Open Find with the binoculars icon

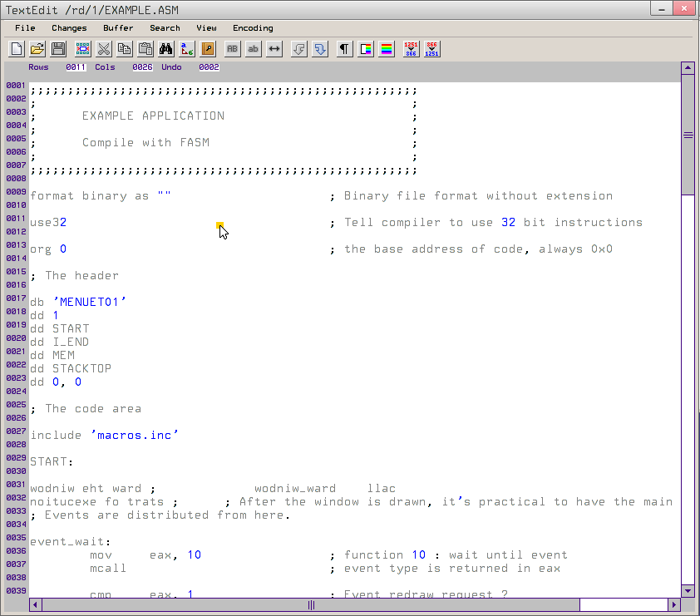point(166,49)
